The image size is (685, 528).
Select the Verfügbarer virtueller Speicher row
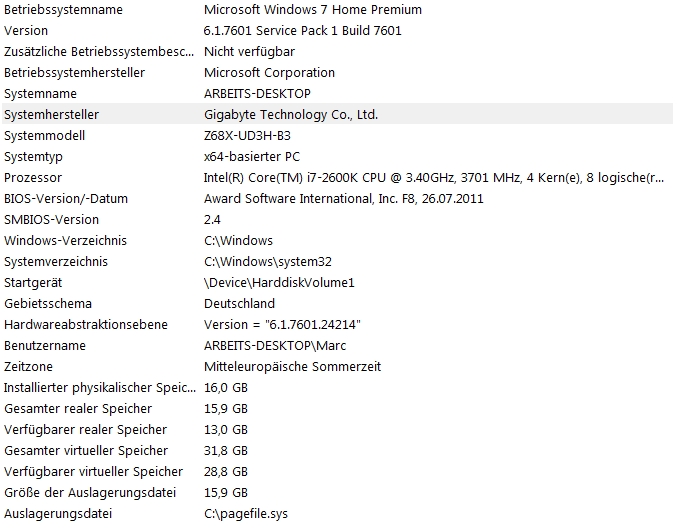tap(337, 472)
